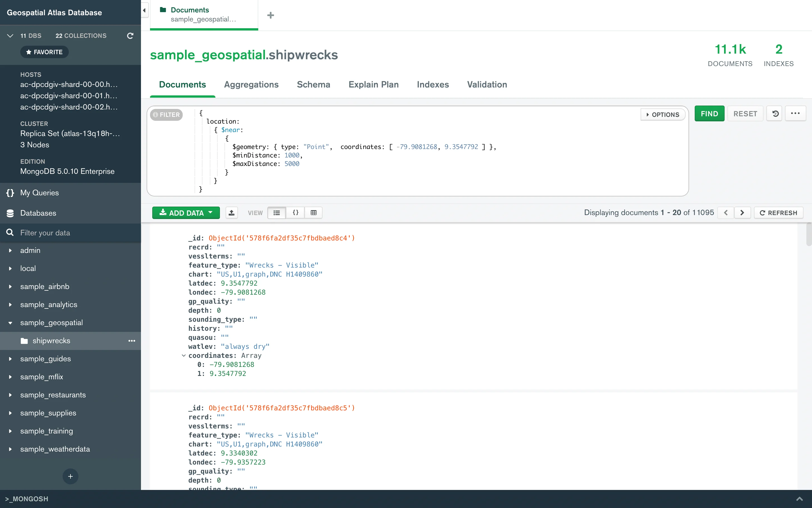Expand the sample_restaurants database
This screenshot has height=508, width=812.
[x=10, y=395]
